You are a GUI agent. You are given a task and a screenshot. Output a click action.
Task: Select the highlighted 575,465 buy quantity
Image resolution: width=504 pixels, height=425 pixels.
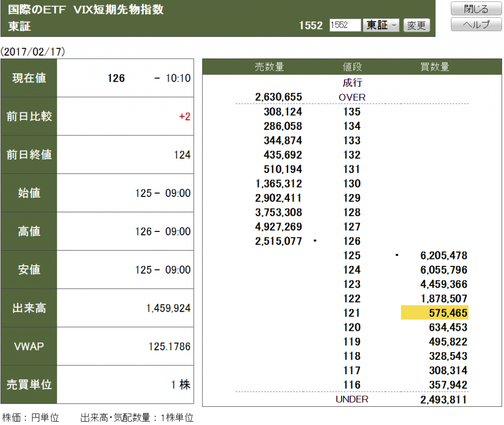(x=435, y=313)
